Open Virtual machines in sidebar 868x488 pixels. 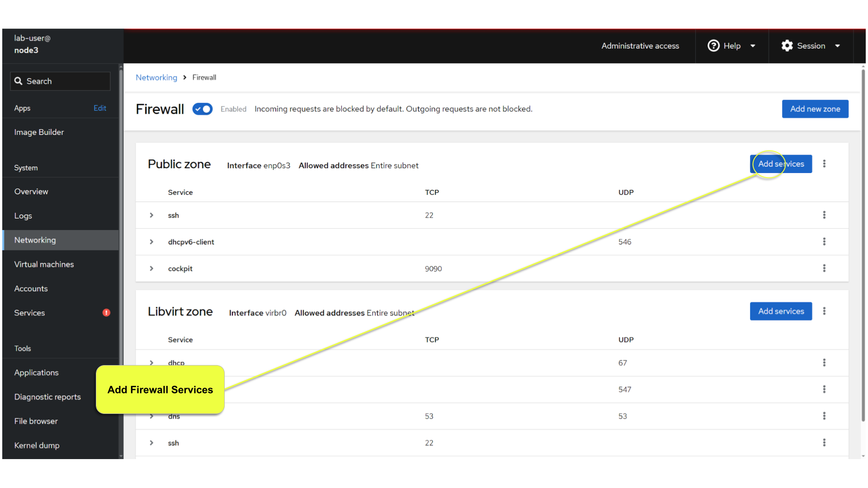(x=44, y=264)
